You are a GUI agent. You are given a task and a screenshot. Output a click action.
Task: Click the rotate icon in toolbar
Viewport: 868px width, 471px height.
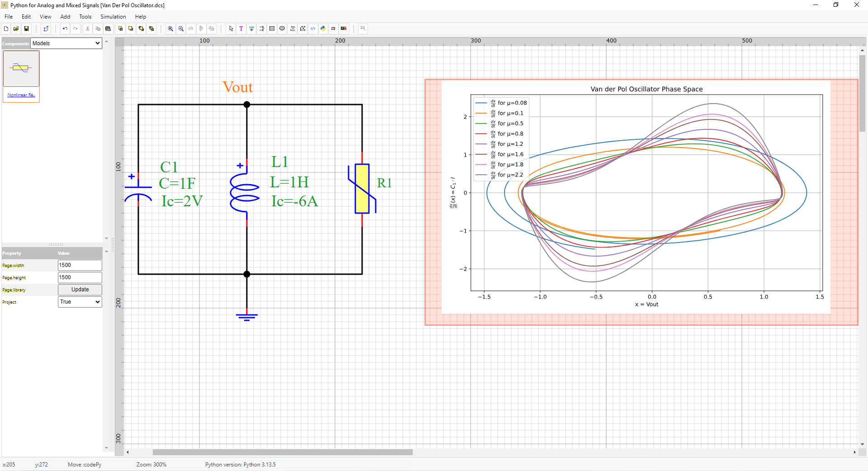pos(212,29)
